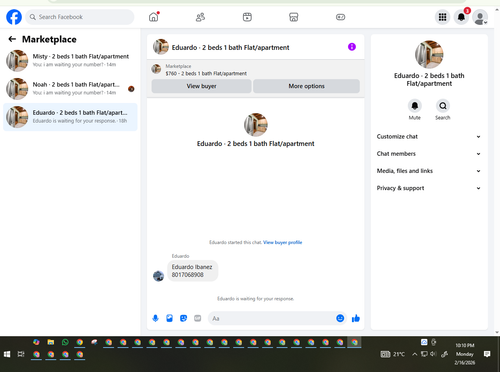Open the emoji picker
The width and height of the screenshot is (500, 372).
[340, 318]
